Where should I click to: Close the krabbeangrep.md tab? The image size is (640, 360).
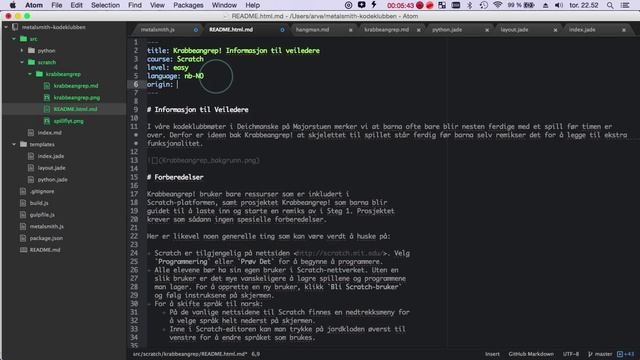(x=418, y=30)
